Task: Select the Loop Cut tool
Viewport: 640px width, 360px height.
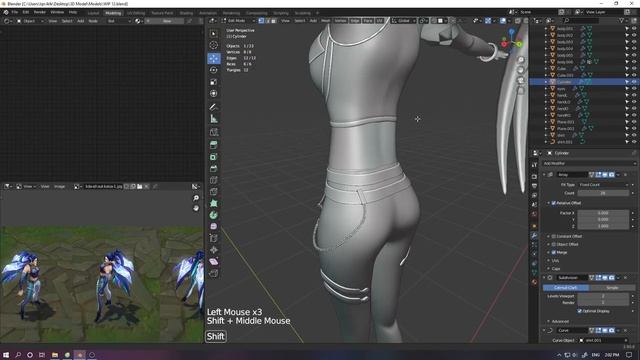Action: coord(213,180)
